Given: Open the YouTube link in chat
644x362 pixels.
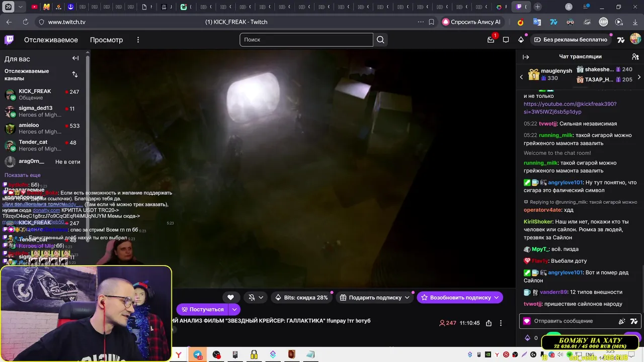Looking at the screenshot, I should pos(570,108).
